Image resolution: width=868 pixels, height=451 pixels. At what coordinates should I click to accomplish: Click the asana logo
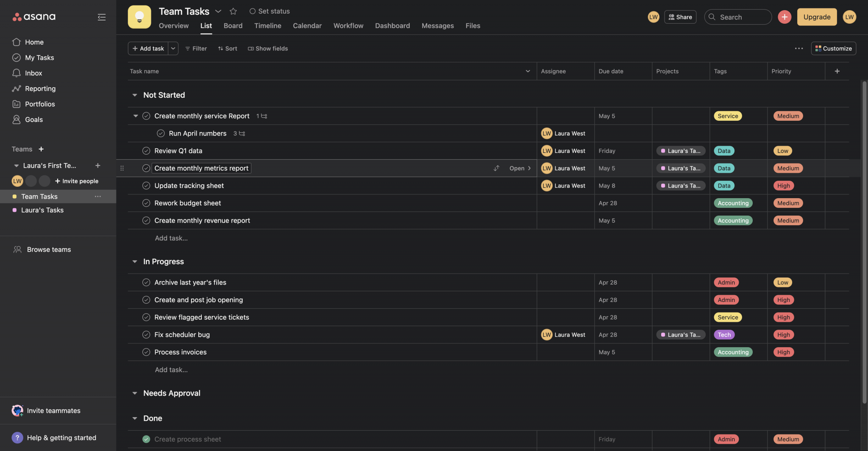(x=34, y=17)
